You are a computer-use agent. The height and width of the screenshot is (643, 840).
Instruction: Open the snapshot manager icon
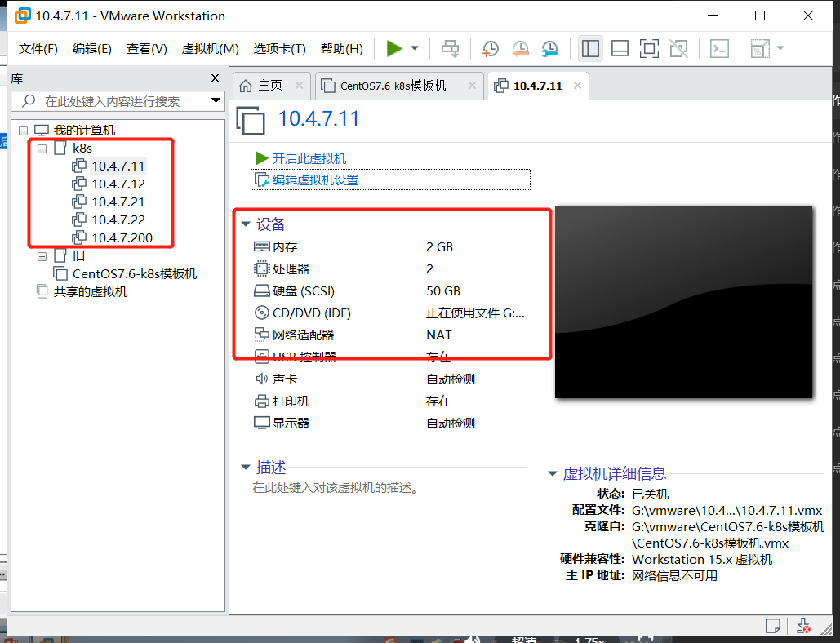click(x=550, y=49)
